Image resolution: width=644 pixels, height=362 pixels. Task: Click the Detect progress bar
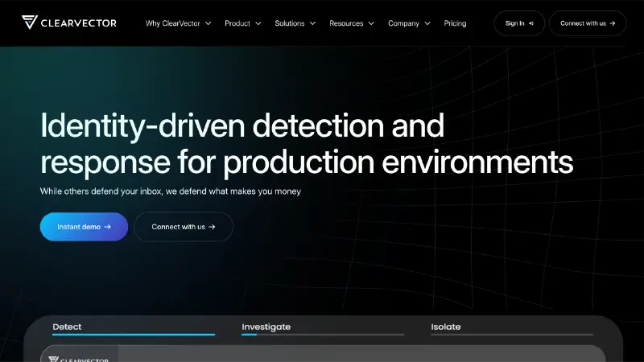point(134,335)
